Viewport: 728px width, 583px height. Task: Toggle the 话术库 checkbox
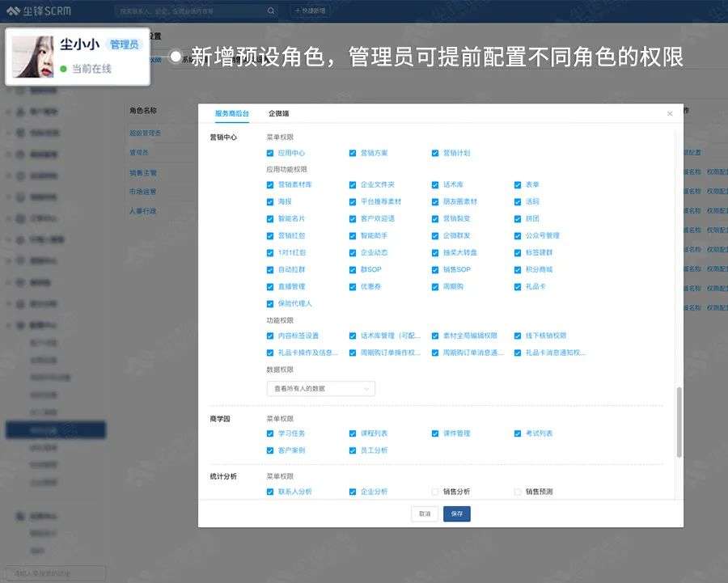[435, 184]
